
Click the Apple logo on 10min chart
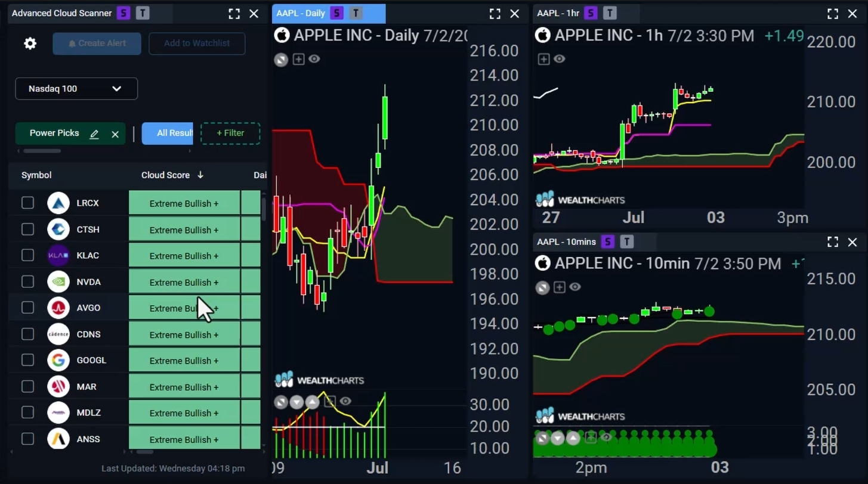[542, 263]
